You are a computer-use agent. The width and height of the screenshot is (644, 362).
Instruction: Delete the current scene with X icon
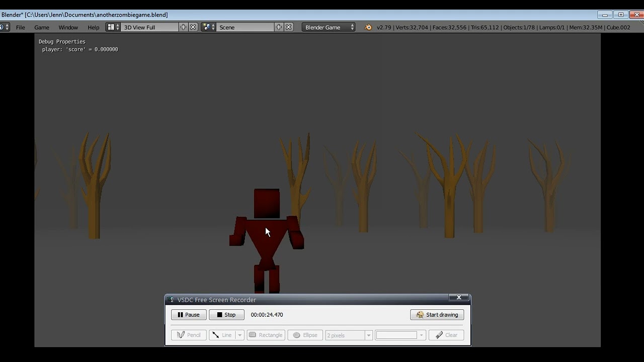tap(289, 27)
